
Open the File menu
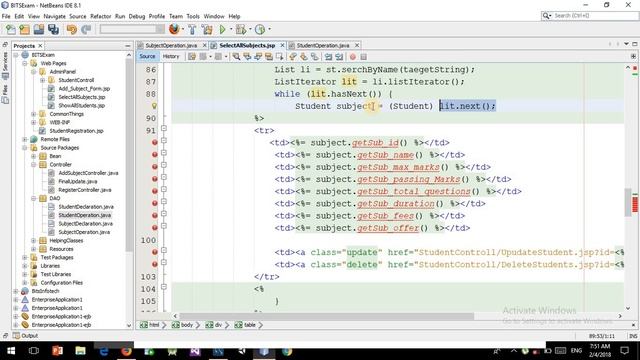click(6, 16)
